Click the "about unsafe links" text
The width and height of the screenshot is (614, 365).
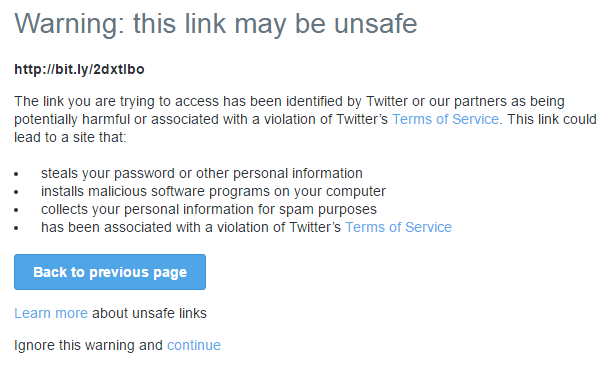coord(149,313)
